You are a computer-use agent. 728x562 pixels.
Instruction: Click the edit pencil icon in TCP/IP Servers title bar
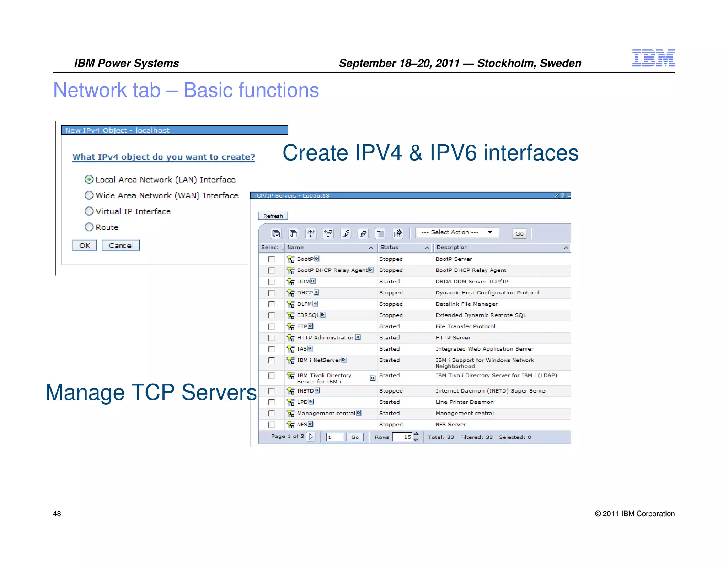557,195
